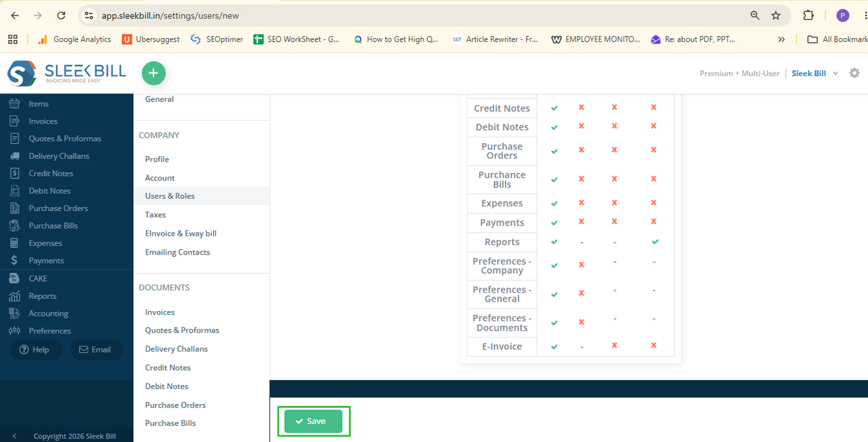Image resolution: width=868 pixels, height=442 pixels.
Task: Click the green plus create button
Action: (x=153, y=73)
